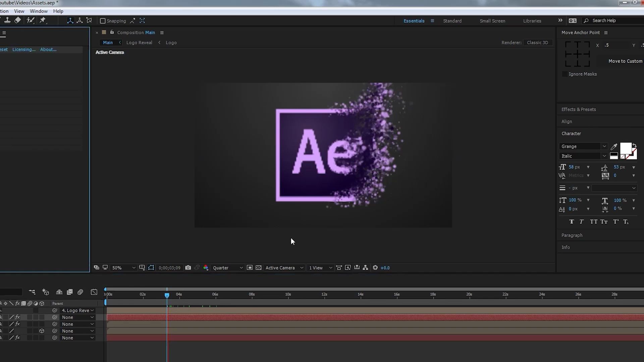Image resolution: width=644 pixels, height=362 pixels.
Task: Enable the Snapping checkbox
Action: 103,21
